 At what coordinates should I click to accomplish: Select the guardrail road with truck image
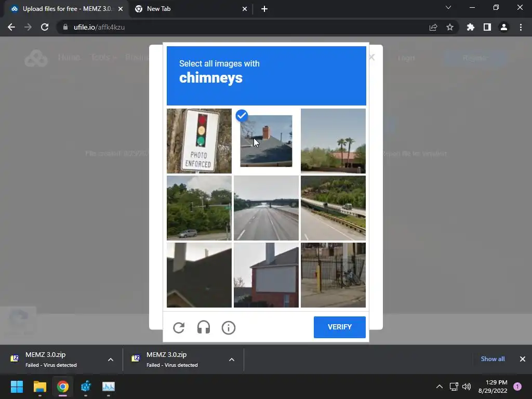(333, 208)
